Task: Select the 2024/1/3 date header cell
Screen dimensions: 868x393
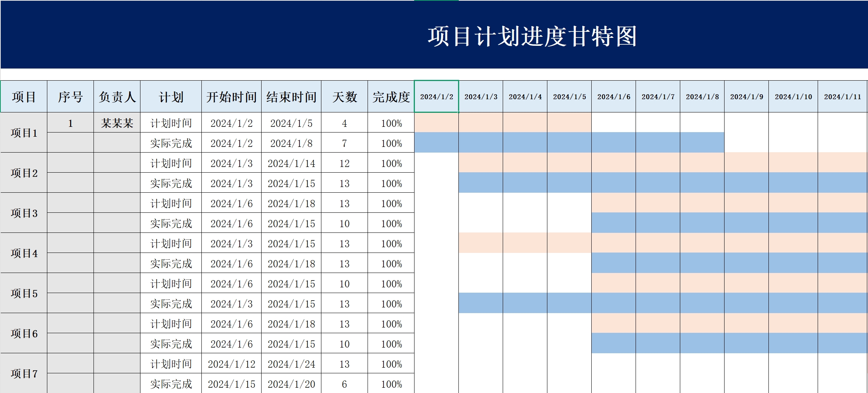Action: point(481,97)
